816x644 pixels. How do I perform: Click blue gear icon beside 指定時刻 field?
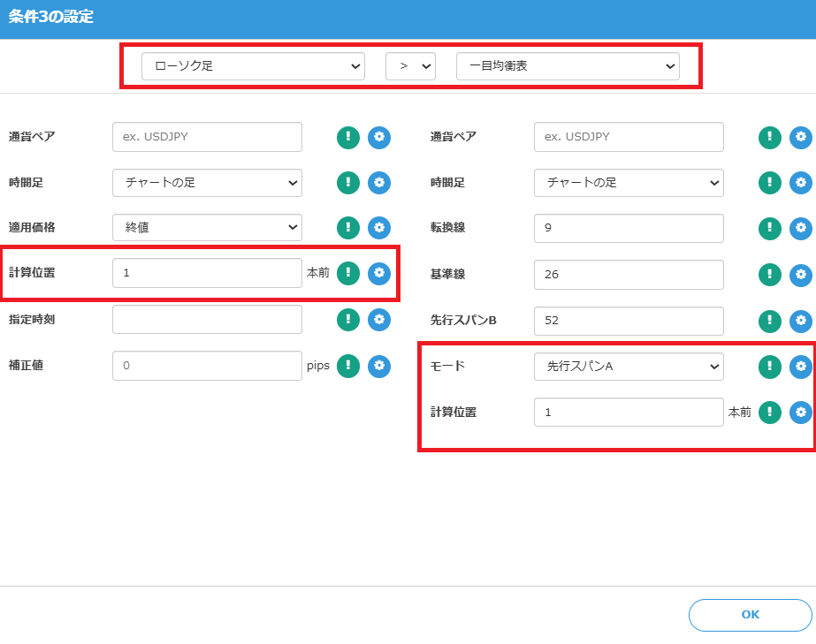click(379, 319)
